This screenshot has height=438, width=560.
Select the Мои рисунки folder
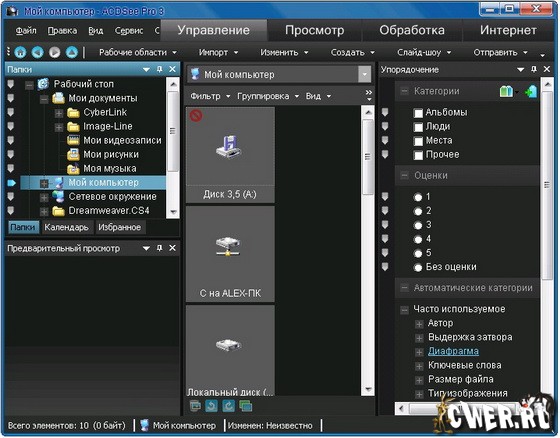click(111, 155)
